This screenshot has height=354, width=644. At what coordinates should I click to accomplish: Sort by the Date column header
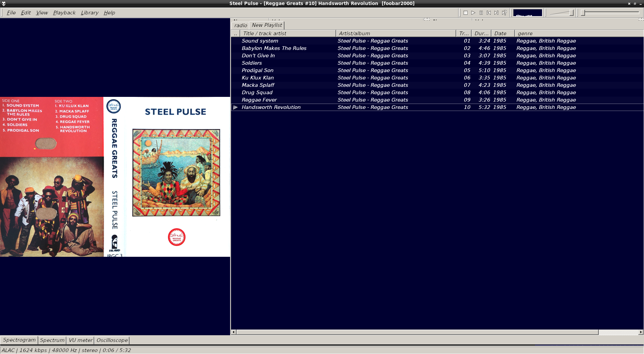(503, 34)
